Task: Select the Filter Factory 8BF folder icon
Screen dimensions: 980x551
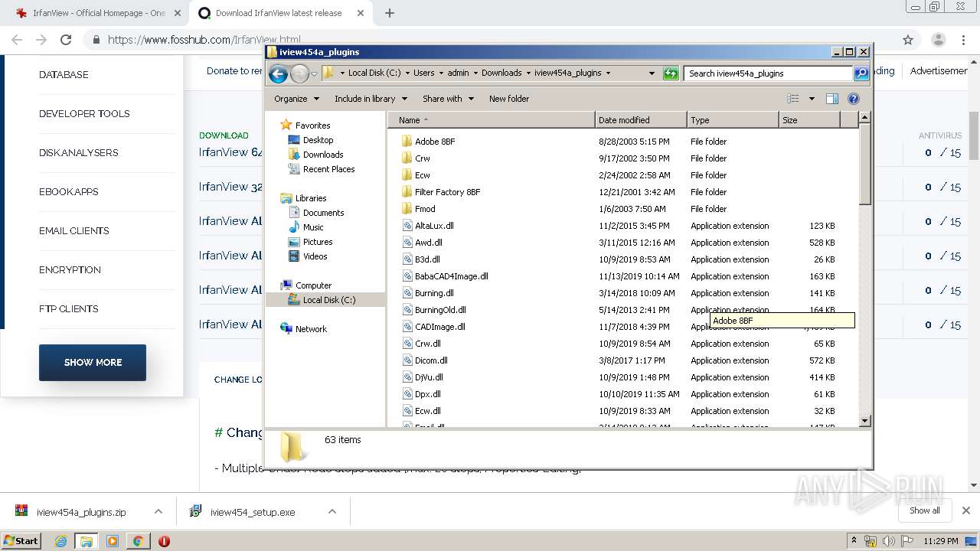Action: [x=407, y=192]
